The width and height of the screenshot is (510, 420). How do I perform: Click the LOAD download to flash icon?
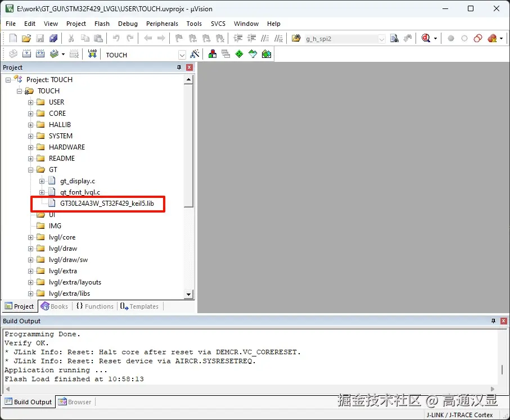click(x=92, y=53)
